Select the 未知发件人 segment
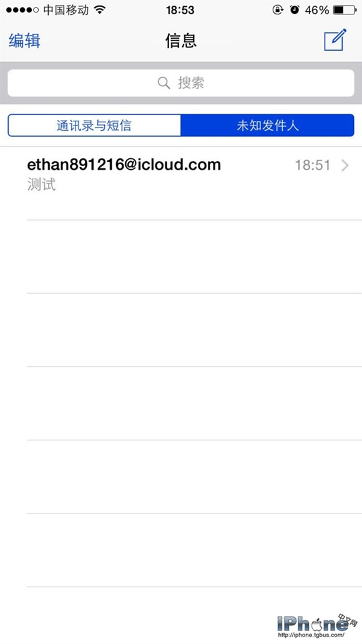The width and height of the screenshot is (362, 644). [x=267, y=126]
